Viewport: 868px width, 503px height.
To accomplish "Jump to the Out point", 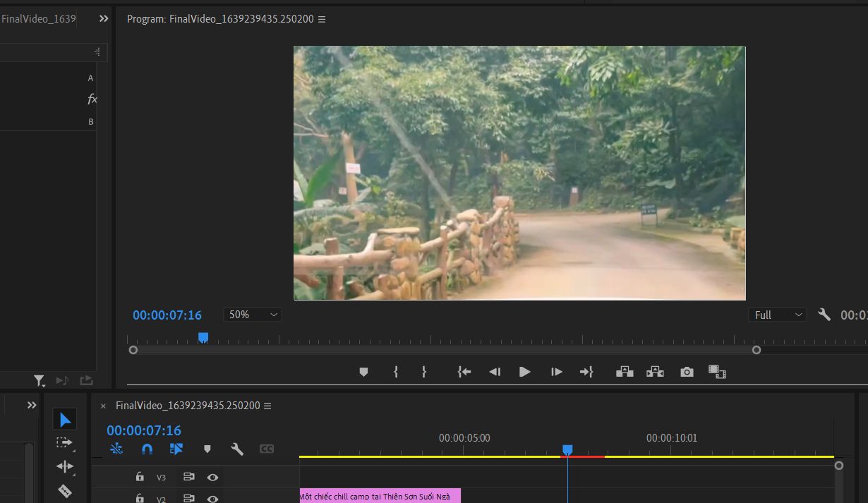I will coord(586,372).
